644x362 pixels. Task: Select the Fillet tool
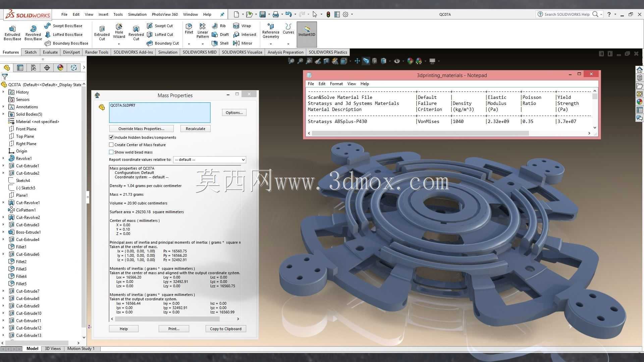[189, 29]
